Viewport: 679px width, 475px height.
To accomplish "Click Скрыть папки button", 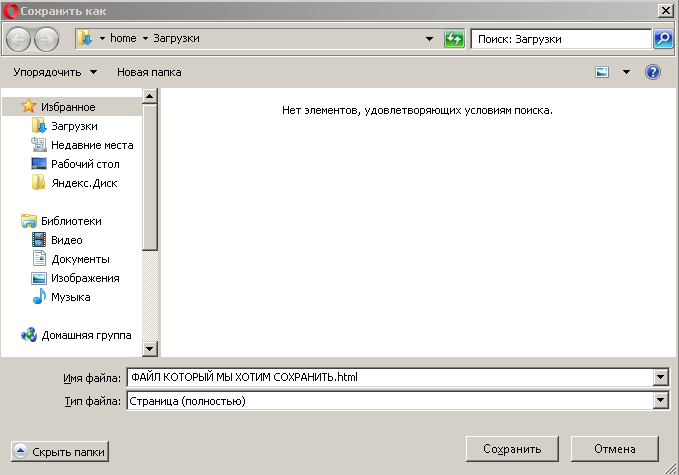I will click(x=60, y=452).
